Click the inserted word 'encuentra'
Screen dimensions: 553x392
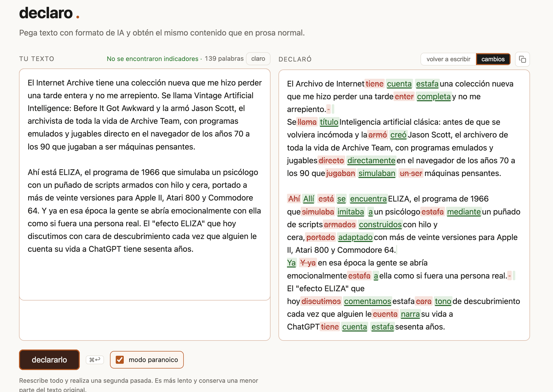(368, 199)
